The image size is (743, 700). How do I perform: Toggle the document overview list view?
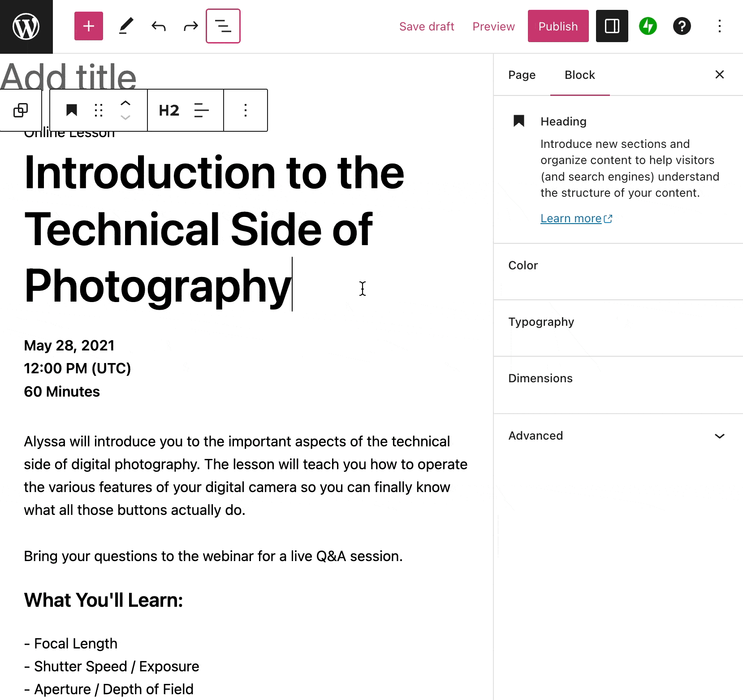coord(223,26)
